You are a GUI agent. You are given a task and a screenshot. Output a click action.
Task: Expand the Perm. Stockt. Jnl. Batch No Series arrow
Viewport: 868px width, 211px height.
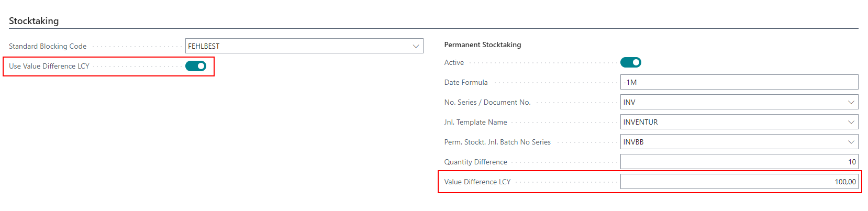coord(851,142)
